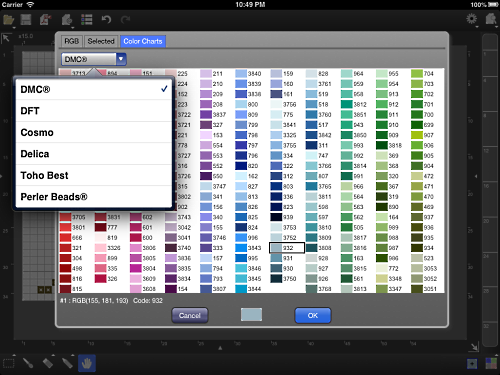Image resolution: width=500 pixels, height=375 pixels.
Task: Click the Cancel button
Action: [190, 315]
